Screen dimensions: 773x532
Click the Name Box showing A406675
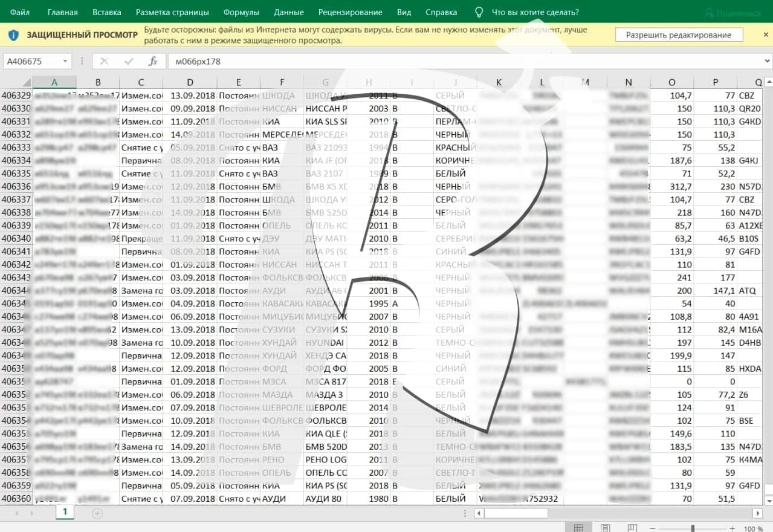pos(37,61)
